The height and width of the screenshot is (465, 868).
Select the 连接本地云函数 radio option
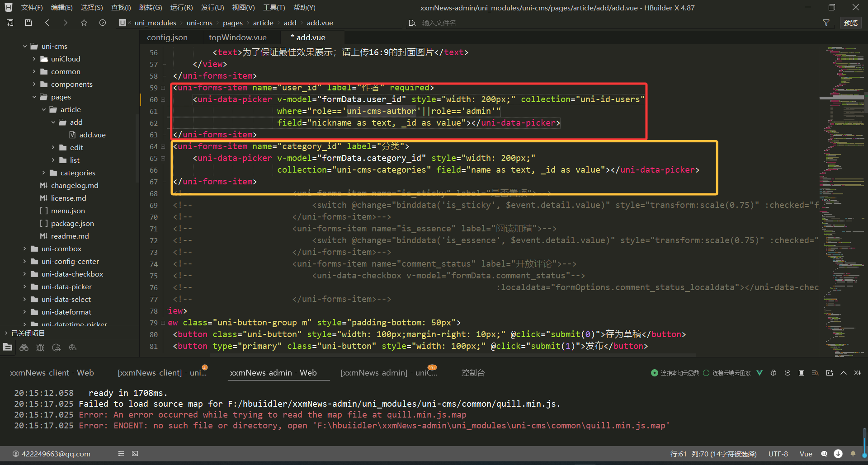654,373
